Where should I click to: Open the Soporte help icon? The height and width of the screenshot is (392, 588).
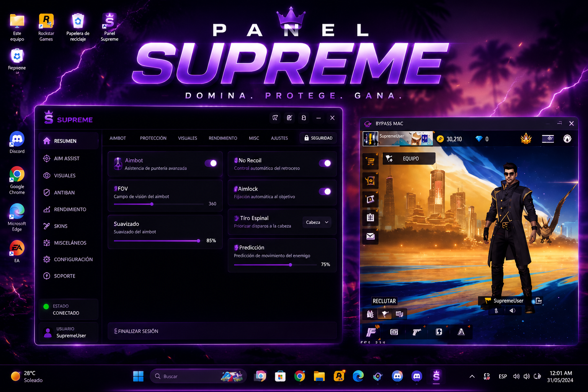tap(47, 276)
